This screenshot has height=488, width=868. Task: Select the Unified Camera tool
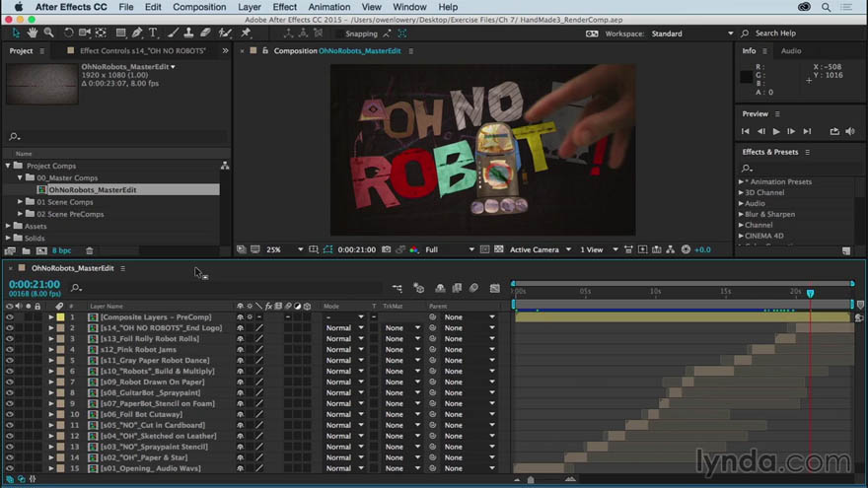[x=84, y=34]
